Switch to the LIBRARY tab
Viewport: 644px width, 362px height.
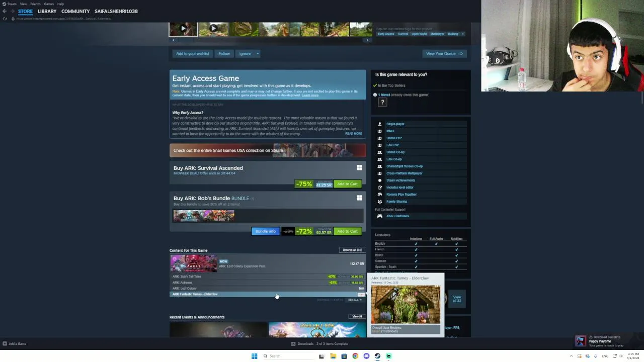click(x=47, y=11)
